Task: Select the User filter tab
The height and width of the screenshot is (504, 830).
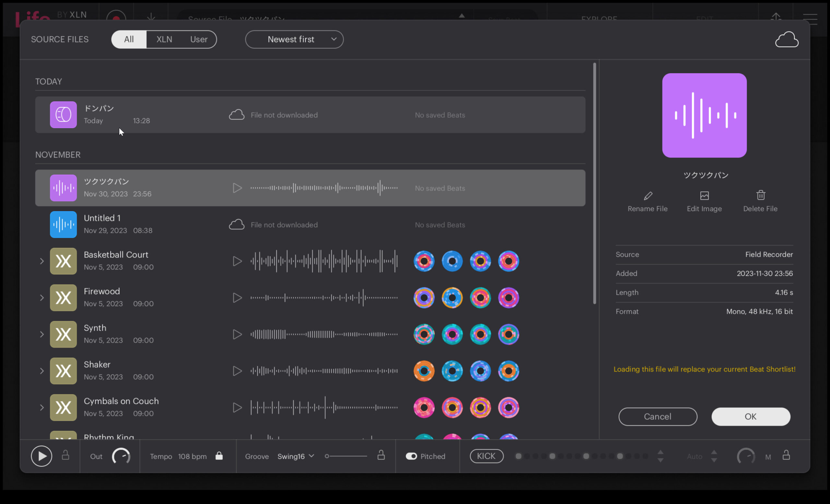Action: point(199,40)
